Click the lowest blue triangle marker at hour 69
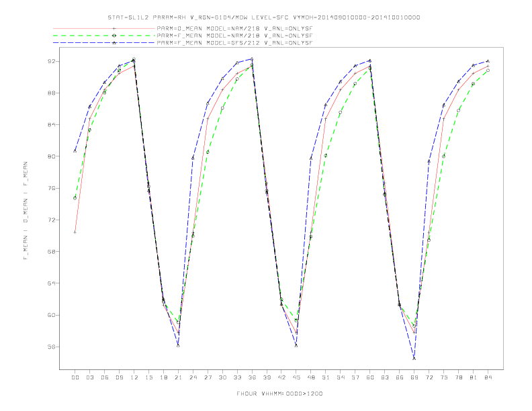Image resolution: width=532 pixels, height=411 pixels. coord(414,358)
